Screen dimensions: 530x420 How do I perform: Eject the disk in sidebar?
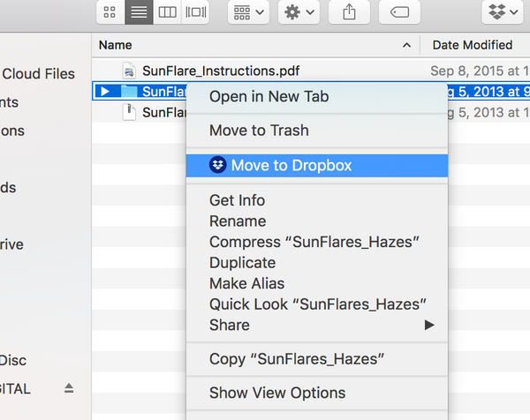click(69, 388)
